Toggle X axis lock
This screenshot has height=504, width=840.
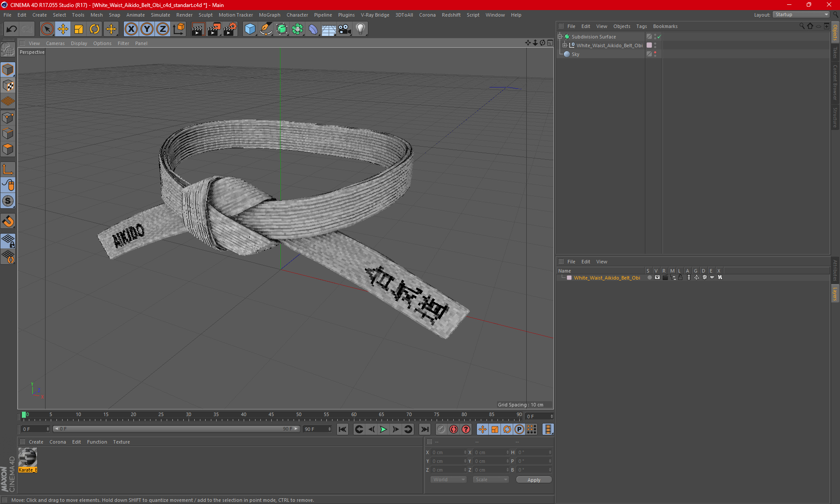coord(131,29)
